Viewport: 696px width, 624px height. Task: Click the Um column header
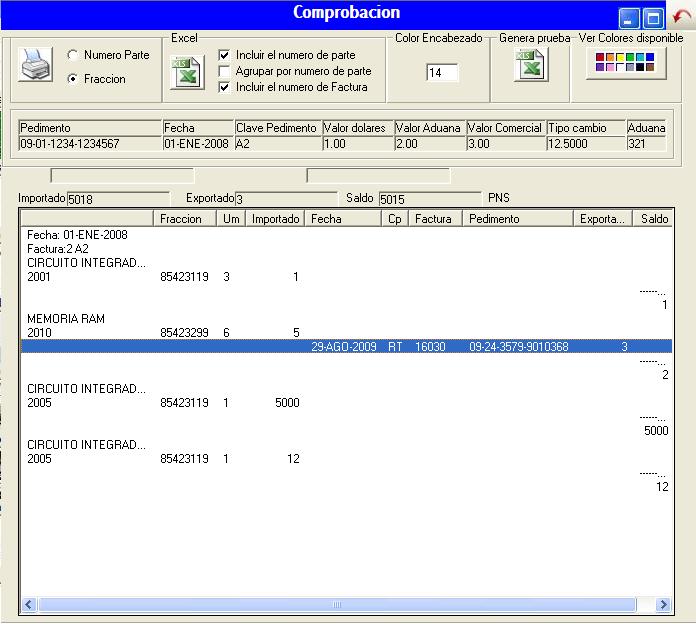[x=231, y=218]
